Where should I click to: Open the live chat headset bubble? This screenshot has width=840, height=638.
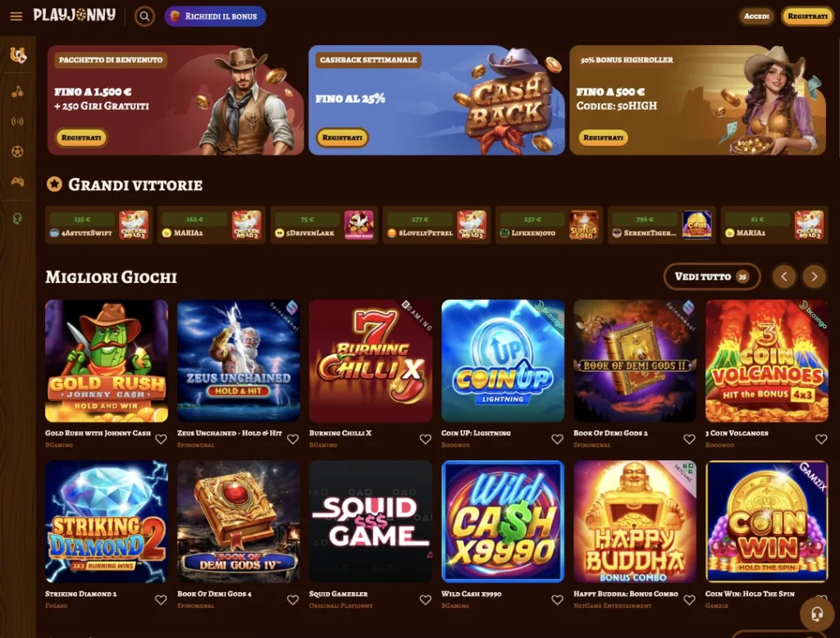[816, 613]
